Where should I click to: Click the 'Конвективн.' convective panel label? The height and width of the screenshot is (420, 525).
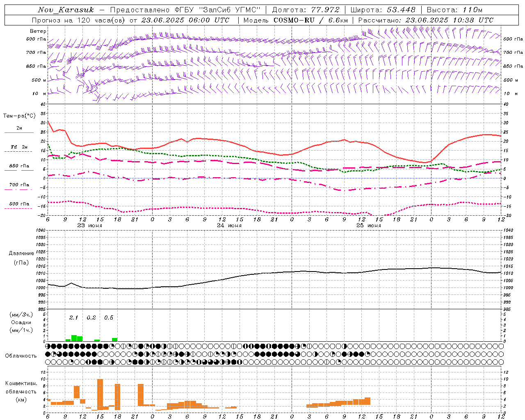tap(21, 383)
